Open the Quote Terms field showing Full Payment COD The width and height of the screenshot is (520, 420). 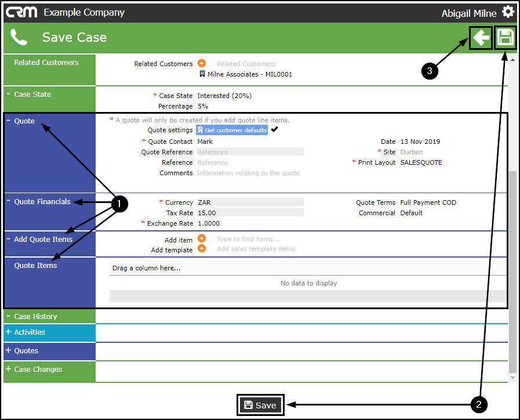pos(428,202)
